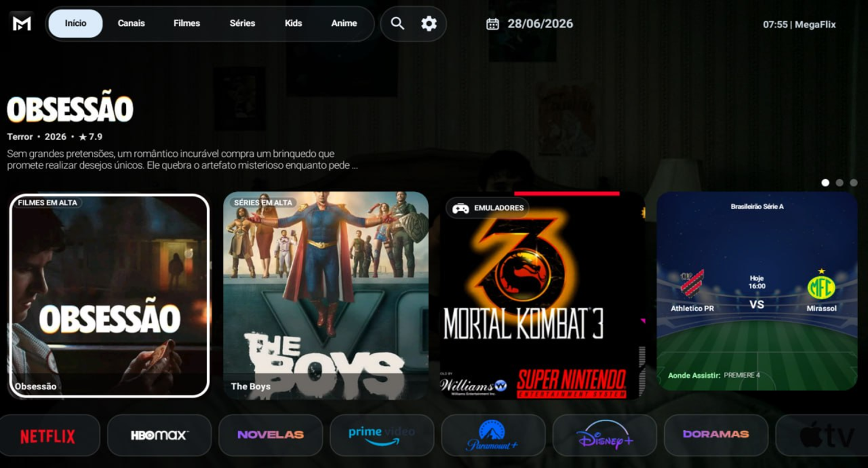The height and width of the screenshot is (468, 868).
Task: Select the second carousel page dot
Action: (x=839, y=183)
